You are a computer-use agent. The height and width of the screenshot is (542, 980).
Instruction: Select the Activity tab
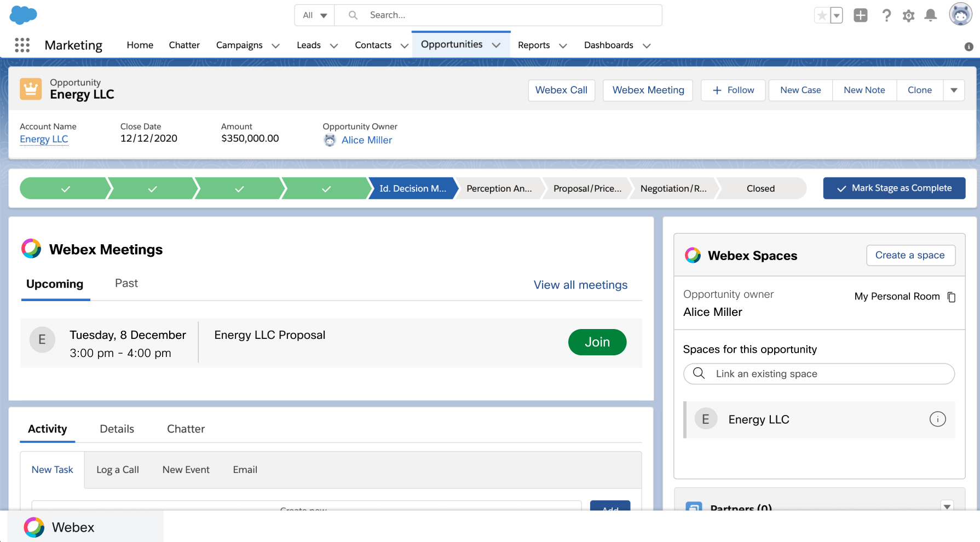(x=48, y=429)
